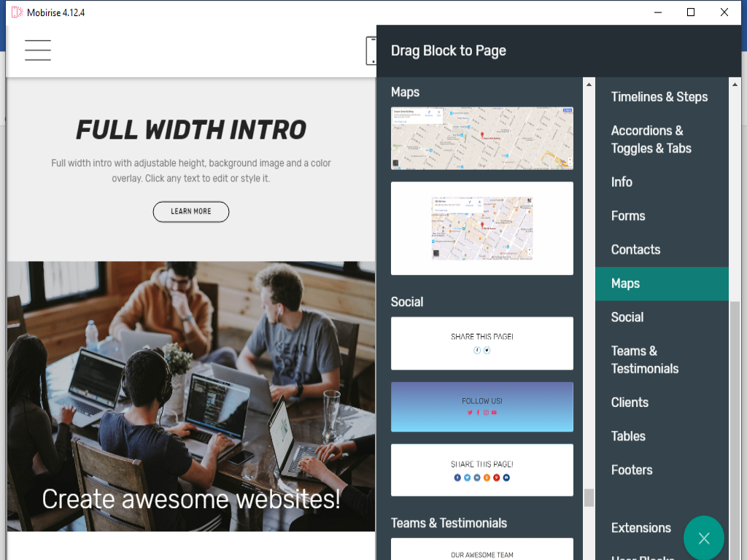Select the full-width Google map block

coord(481,139)
